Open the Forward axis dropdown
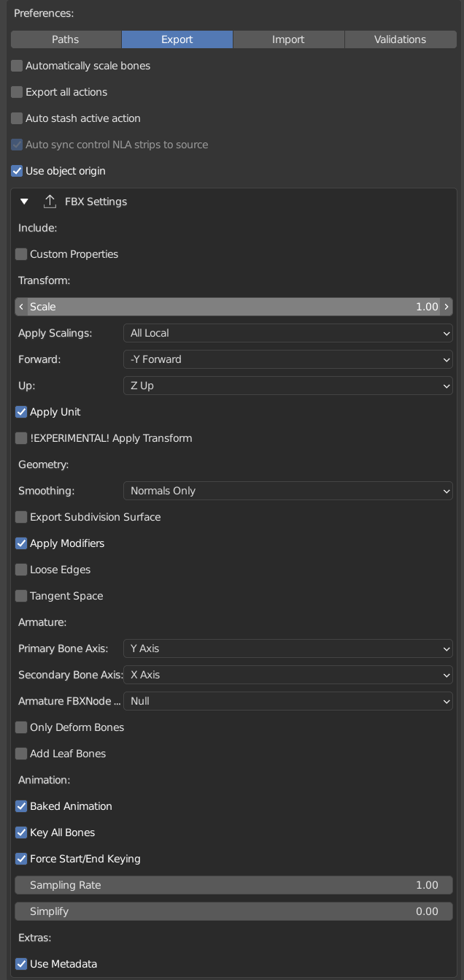The width and height of the screenshot is (464, 980). pyautogui.click(x=288, y=359)
